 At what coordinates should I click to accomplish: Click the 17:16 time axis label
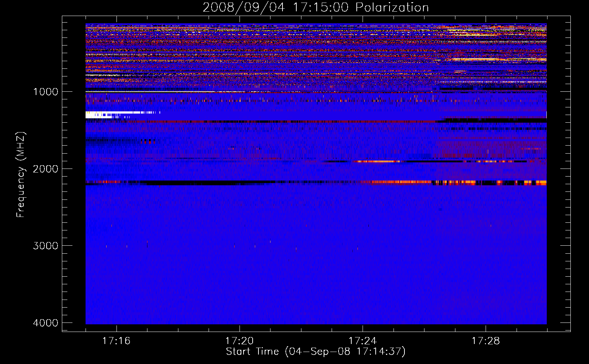116,341
